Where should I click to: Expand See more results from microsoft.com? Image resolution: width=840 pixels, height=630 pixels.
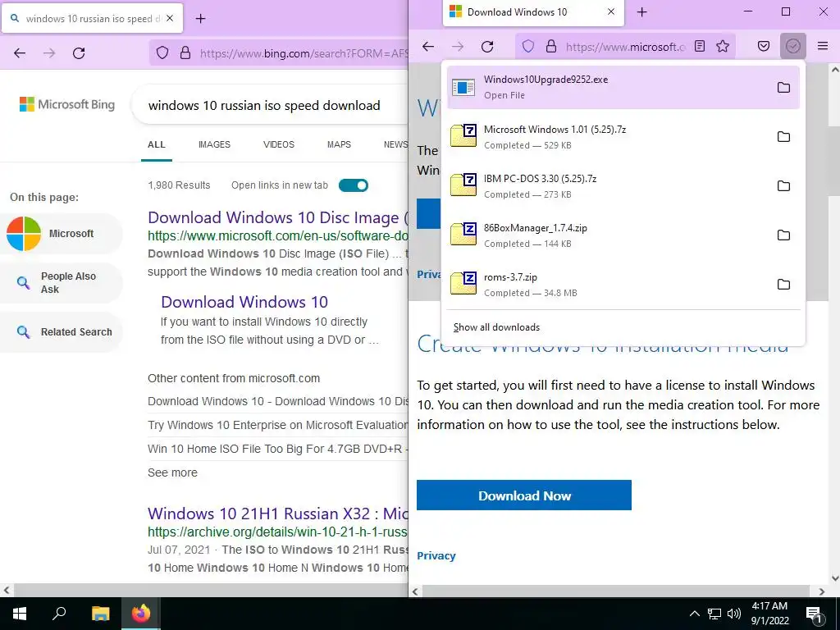click(172, 472)
